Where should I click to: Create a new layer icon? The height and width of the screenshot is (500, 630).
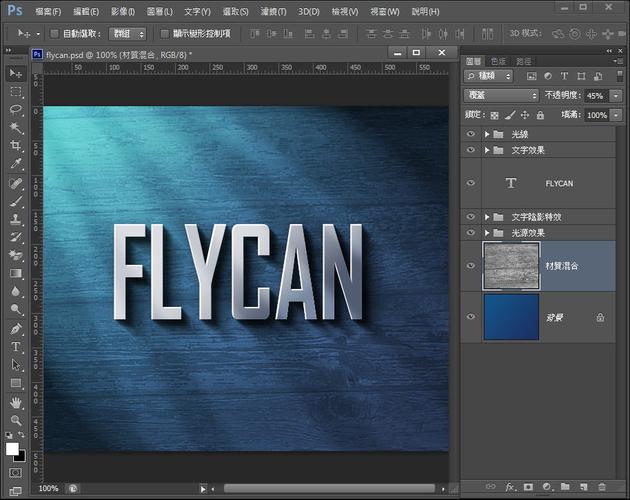(583, 487)
